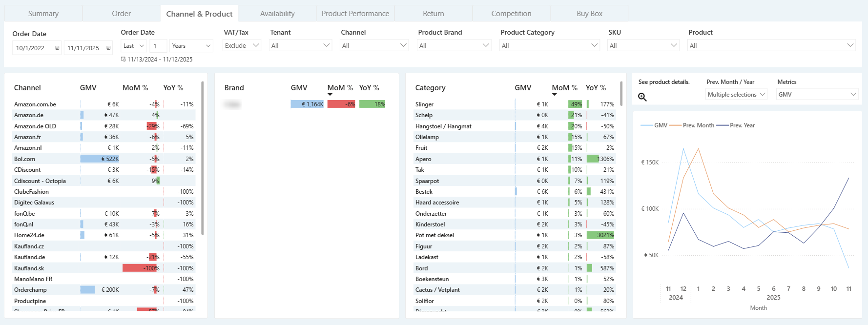This screenshot has width=868, height=325.
Task: Click the Channel table vertical scrollbar
Action: click(203, 158)
